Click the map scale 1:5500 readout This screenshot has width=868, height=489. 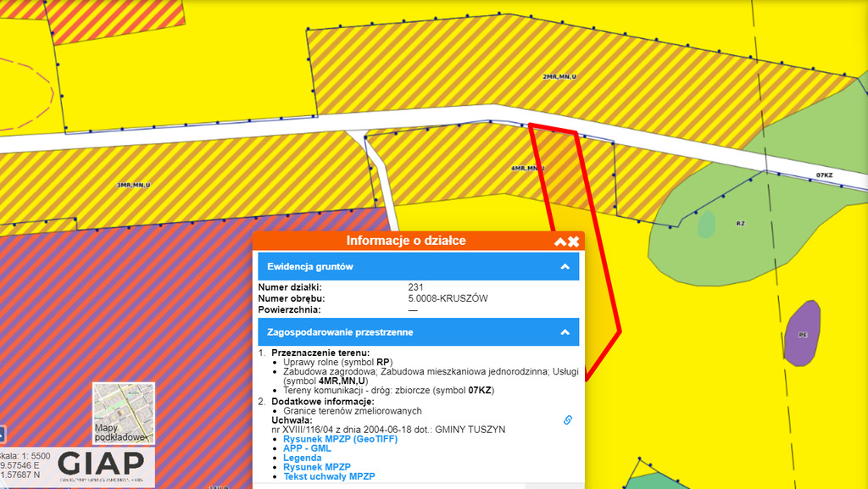coord(25,456)
